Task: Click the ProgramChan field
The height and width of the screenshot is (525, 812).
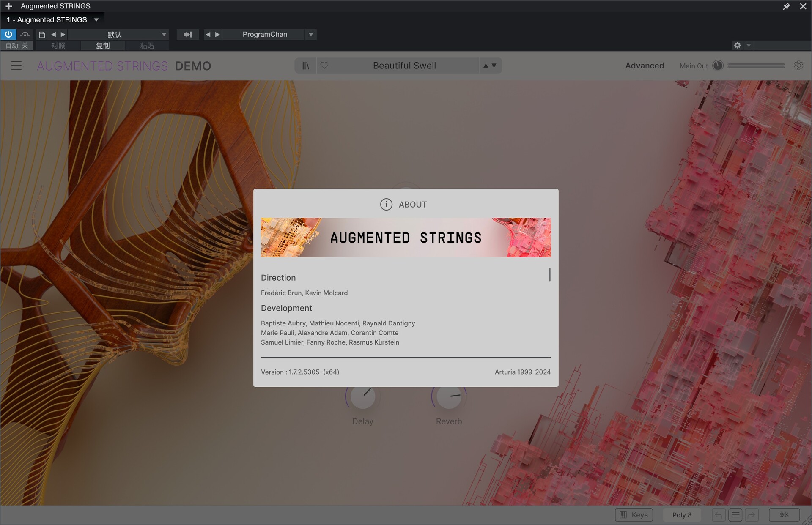Action: pyautogui.click(x=264, y=34)
